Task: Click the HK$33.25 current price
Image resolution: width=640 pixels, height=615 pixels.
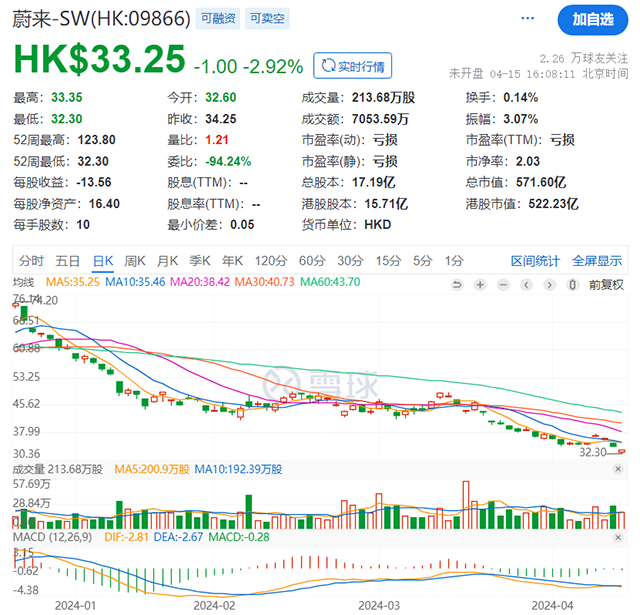Action: [x=100, y=59]
